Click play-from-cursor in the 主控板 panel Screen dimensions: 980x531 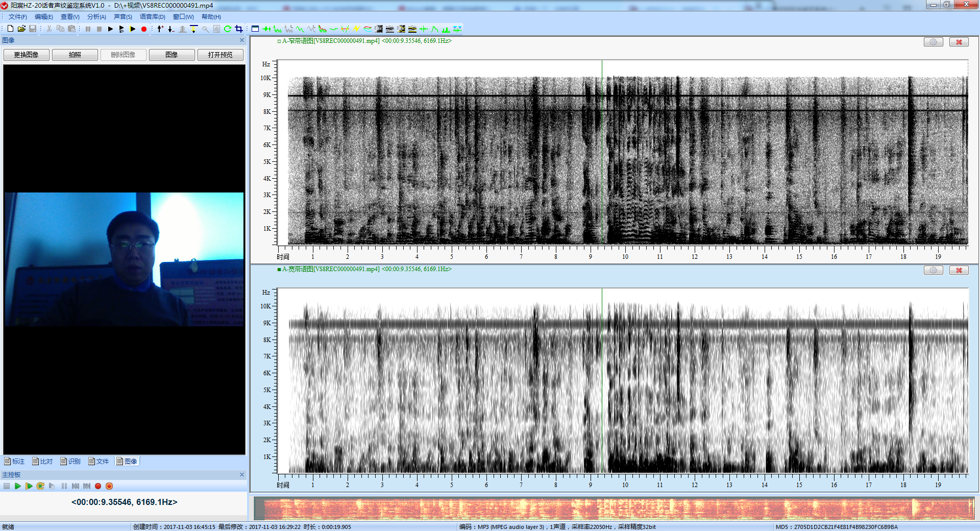pyautogui.click(x=29, y=486)
